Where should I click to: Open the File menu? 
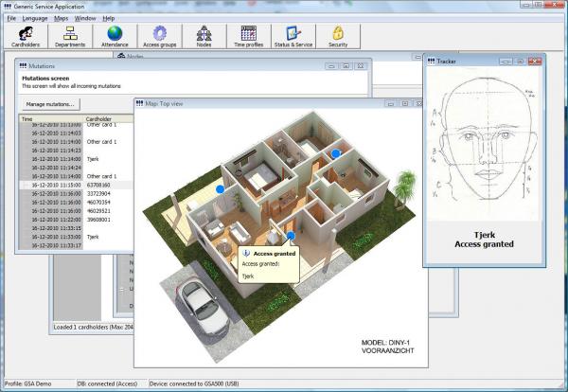(11, 18)
